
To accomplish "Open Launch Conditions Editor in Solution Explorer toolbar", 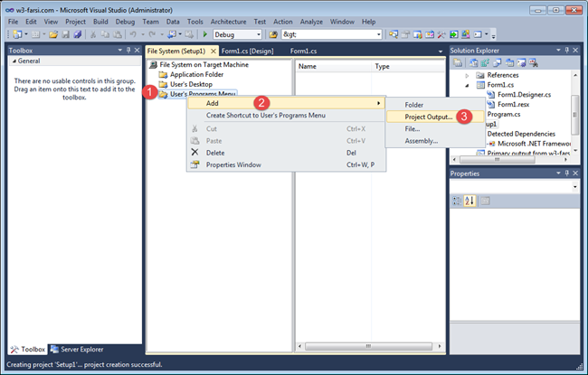I will coord(533,63).
